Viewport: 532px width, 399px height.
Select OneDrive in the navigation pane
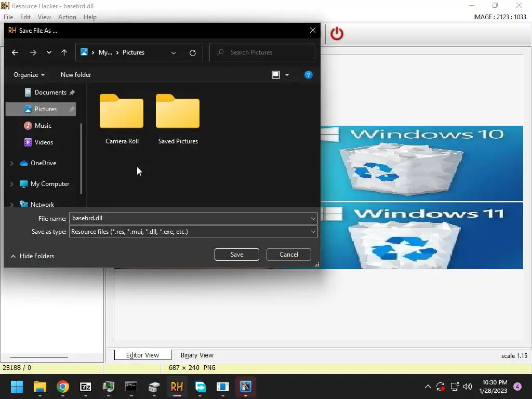pyautogui.click(x=43, y=163)
